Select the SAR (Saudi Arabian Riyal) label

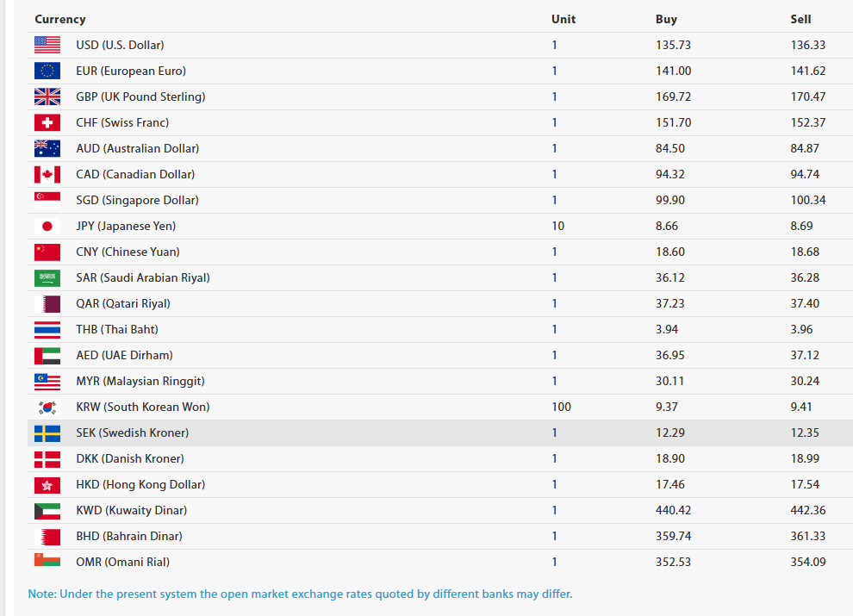(142, 277)
